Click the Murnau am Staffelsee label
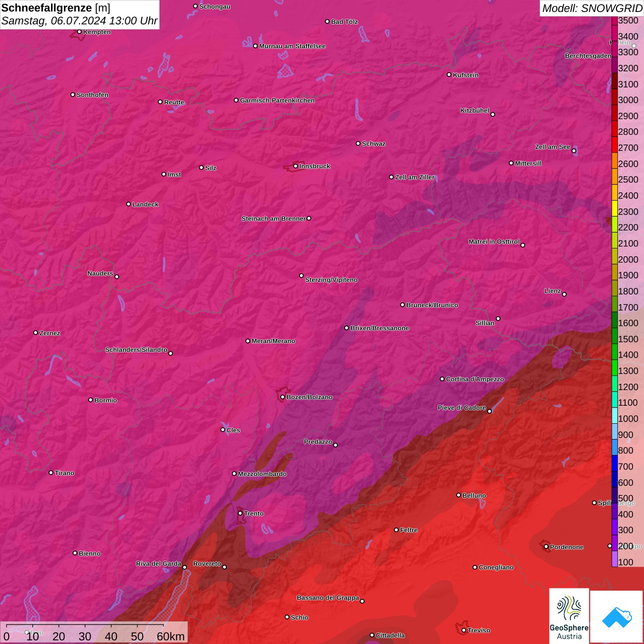The image size is (644, 644). click(293, 46)
